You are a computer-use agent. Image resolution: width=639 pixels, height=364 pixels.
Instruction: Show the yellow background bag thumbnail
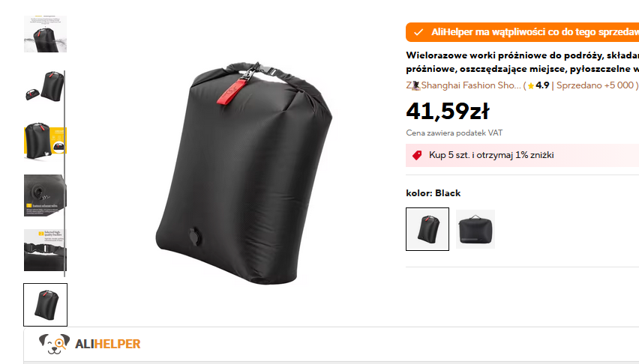[x=45, y=142]
